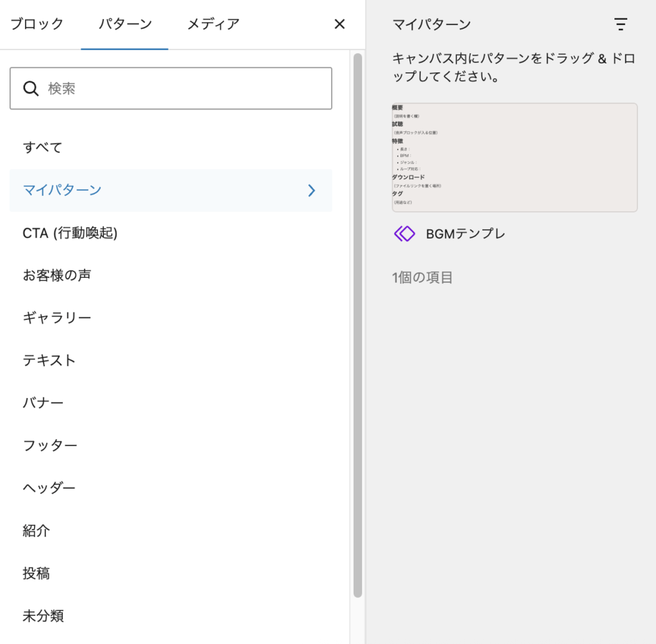The width and height of the screenshot is (656, 644).
Task: Insert the BGMテンプレ pattern preview thumbnail
Action: pyautogui.click(x=514, y=157)
